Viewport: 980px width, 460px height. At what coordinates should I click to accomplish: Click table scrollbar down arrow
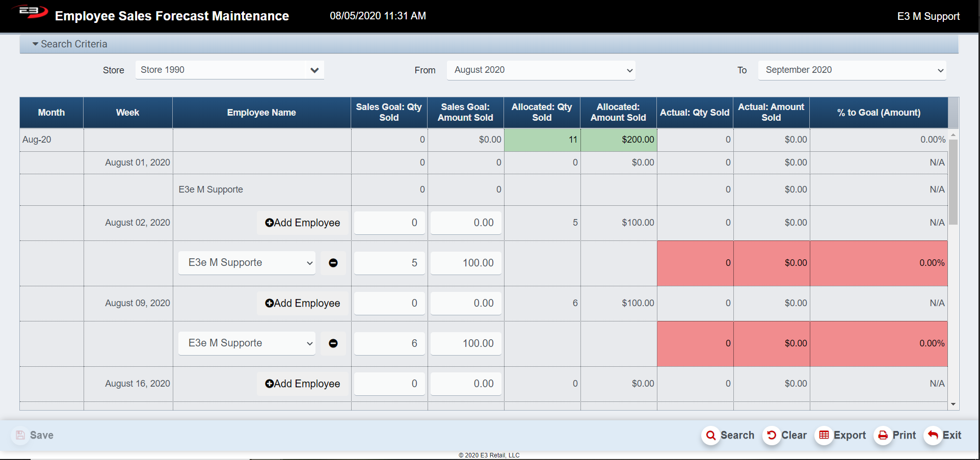pos(953,404)
